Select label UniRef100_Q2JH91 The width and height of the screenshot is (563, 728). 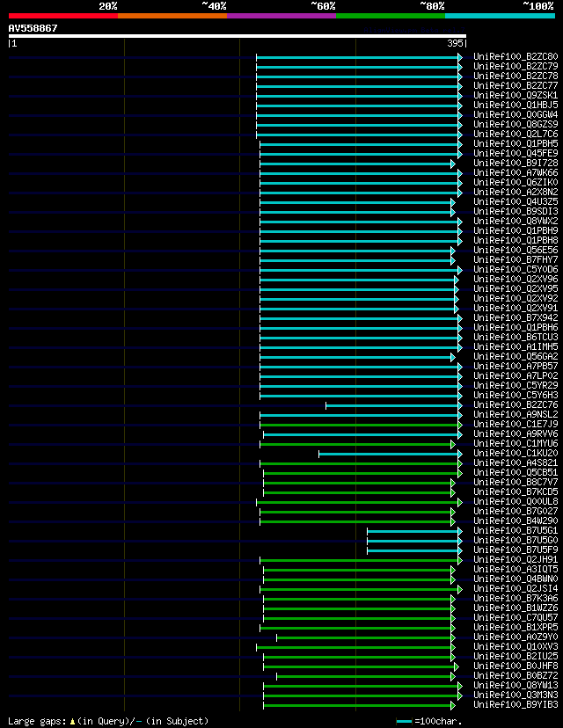click(515, 560)
